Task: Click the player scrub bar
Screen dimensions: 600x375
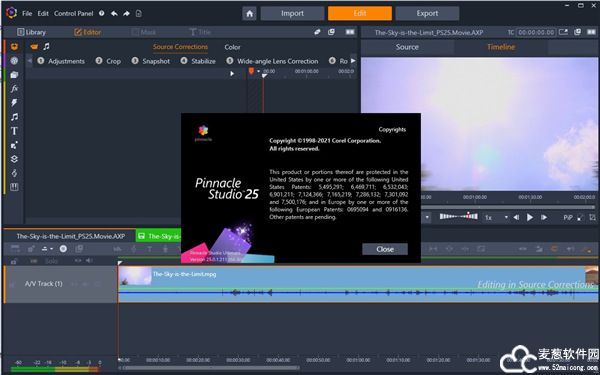Action: [508, 207]
